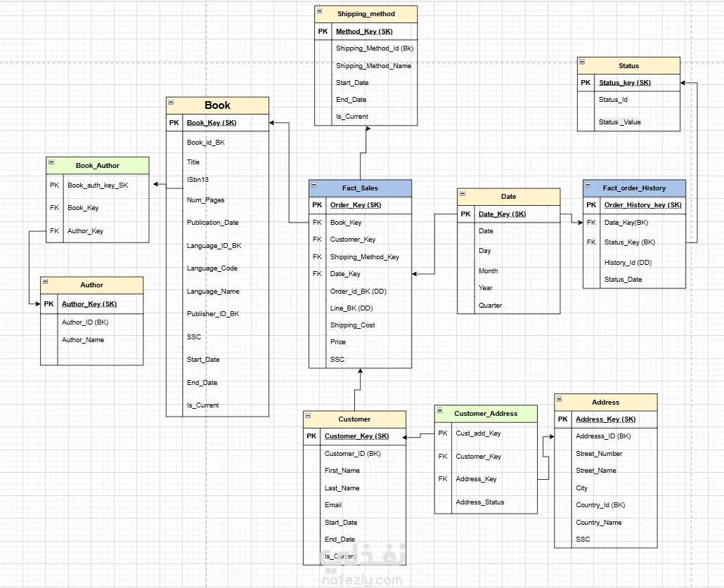Collapse the Book_Author table
The image size is (724, 588).
pos(51,162)
